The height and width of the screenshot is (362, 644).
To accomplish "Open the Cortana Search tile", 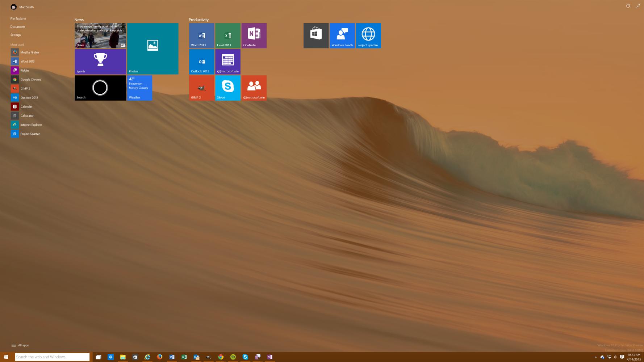I will point(100,88).
